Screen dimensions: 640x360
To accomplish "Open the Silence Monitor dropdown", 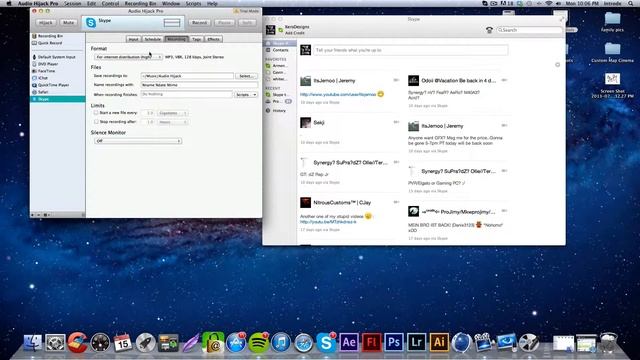I will point(138,141).
